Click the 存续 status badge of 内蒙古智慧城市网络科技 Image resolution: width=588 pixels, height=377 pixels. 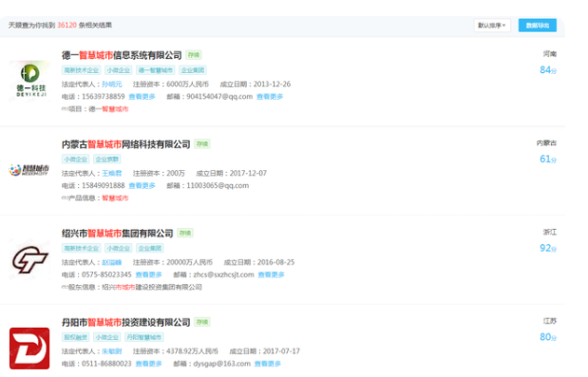tap(202, 144)
